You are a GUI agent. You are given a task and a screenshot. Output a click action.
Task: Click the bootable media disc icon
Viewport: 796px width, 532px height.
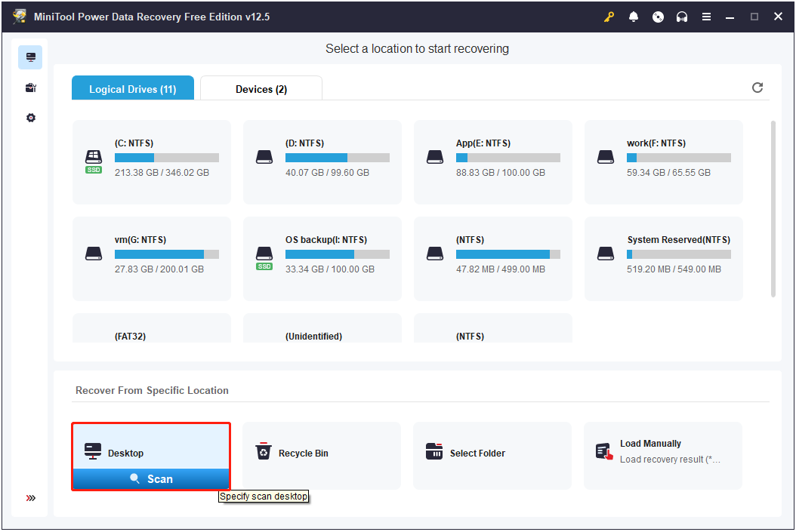click(x=658, y=17)
